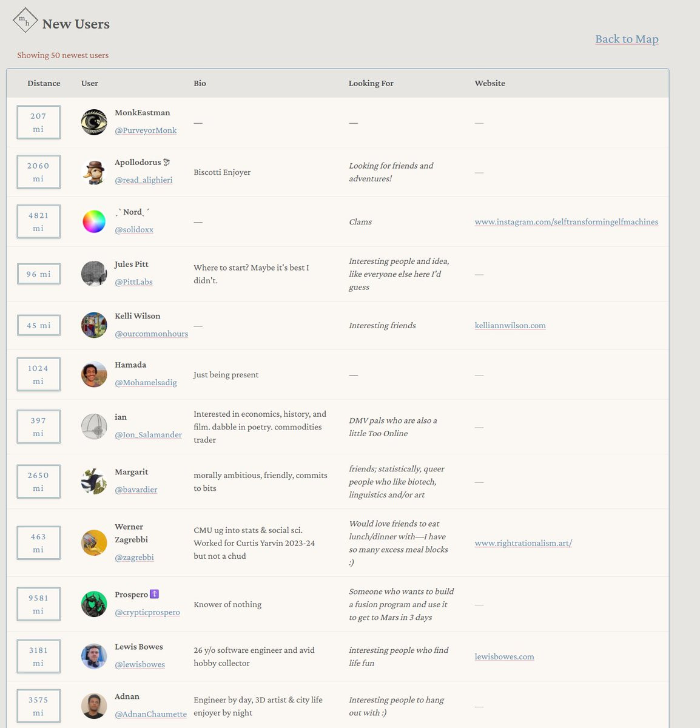The image size is (700, 728).
Task: Open kelliannwilson.com website
Action: tap(510, 326)
